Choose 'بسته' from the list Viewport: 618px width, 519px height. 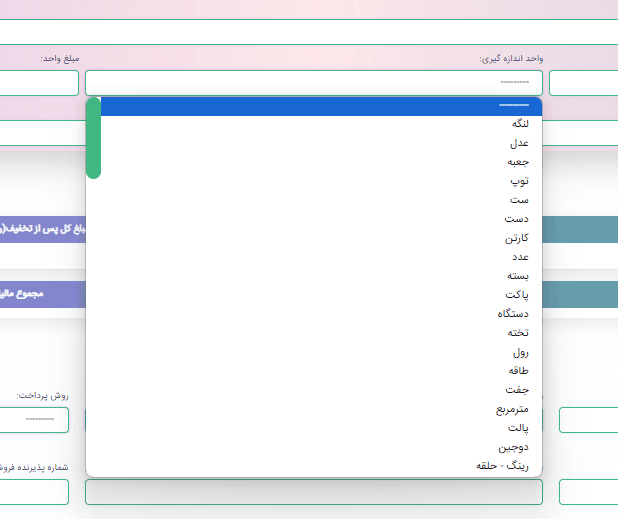pos(518,276)
